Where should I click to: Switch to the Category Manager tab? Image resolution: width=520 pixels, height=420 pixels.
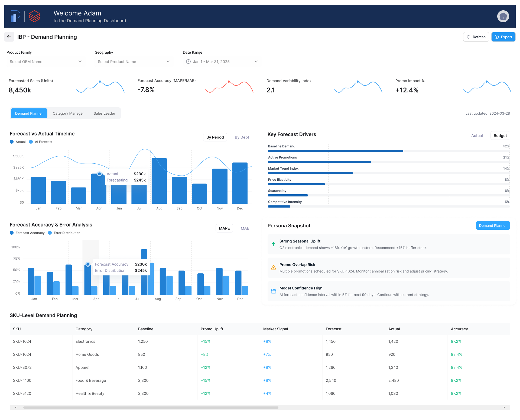click(x=68, y=113)
